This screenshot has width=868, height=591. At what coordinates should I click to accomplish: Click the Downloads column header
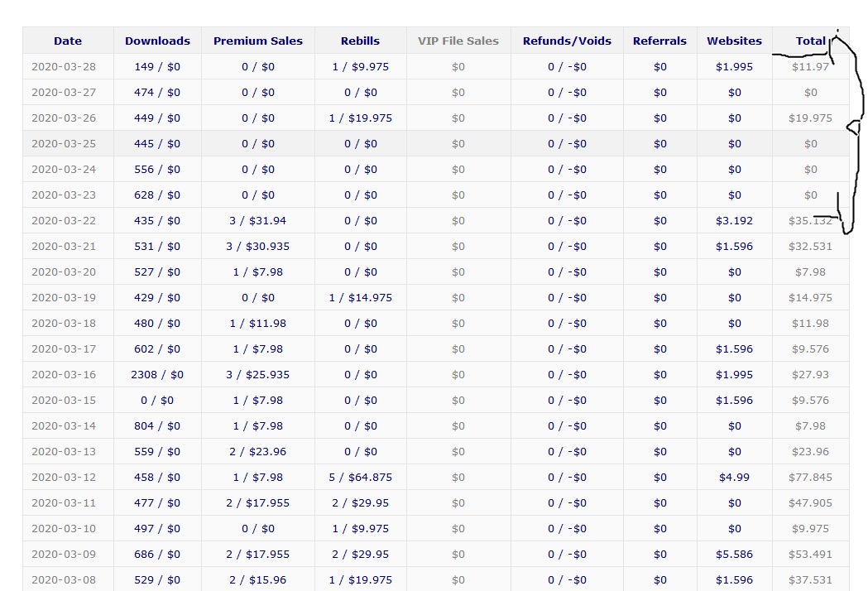157,41
